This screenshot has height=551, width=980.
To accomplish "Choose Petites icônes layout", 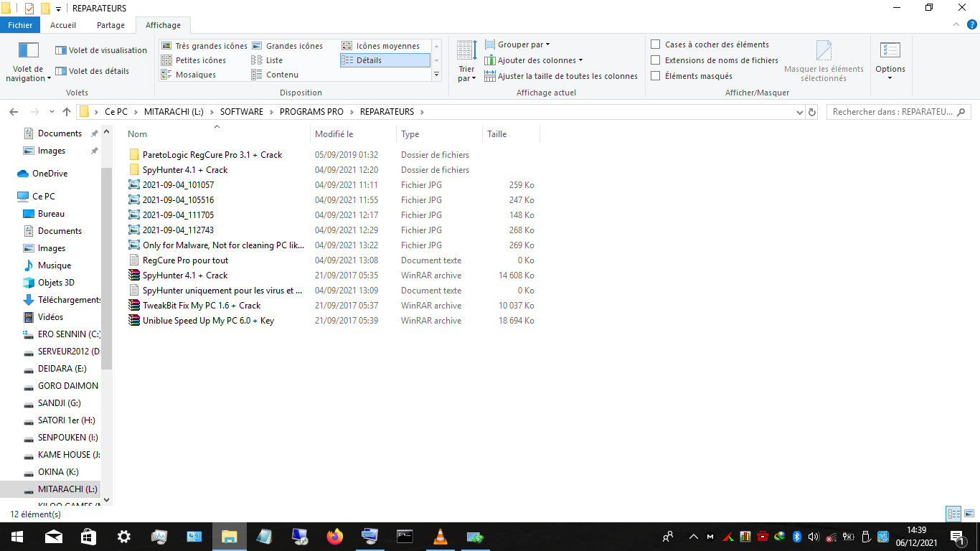I will tap(194, 60).
